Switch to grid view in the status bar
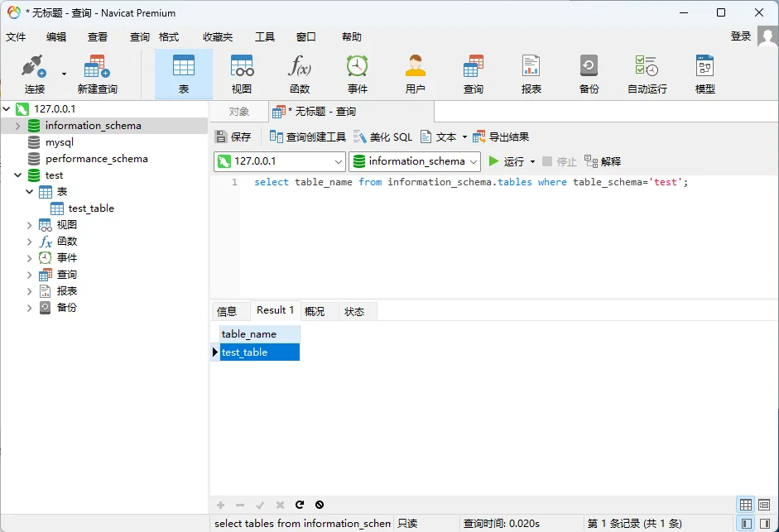Image resolution: width=779 pixels, height=532 pixels. pyautogui.click(x=746, y=505)
